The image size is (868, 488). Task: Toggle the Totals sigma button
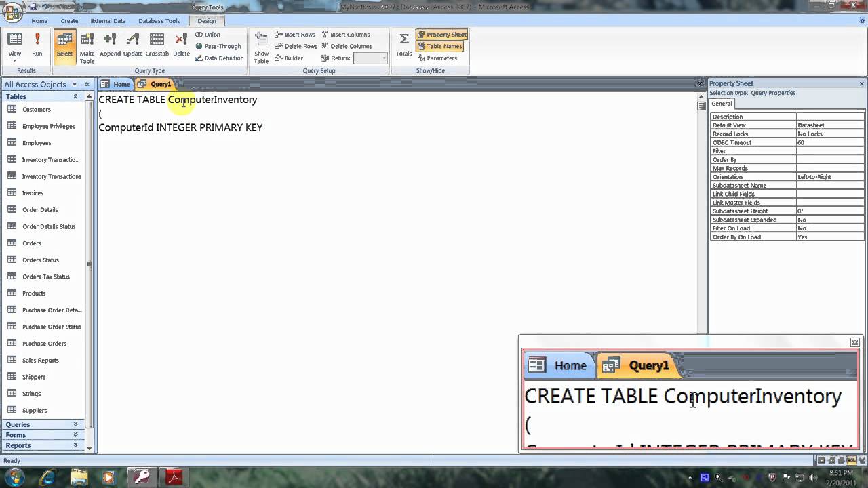pyautogui.click(x=403, y=45)
